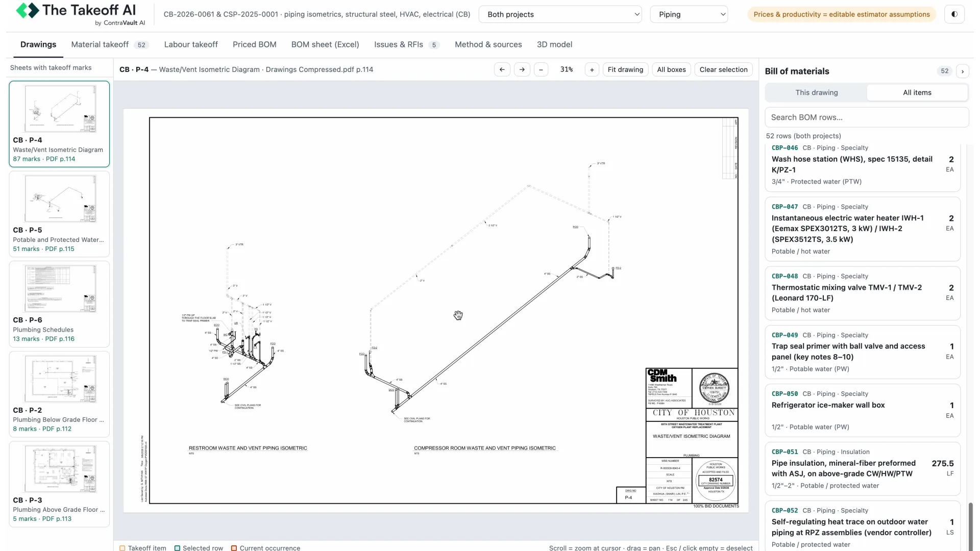Select CB · P-3 Above Grade Floor thumbnail

(59, 484)
